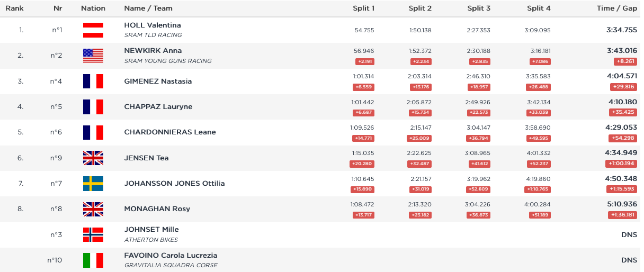Click the UK flag beside MONAGHAN Rosy

point(93,209)
